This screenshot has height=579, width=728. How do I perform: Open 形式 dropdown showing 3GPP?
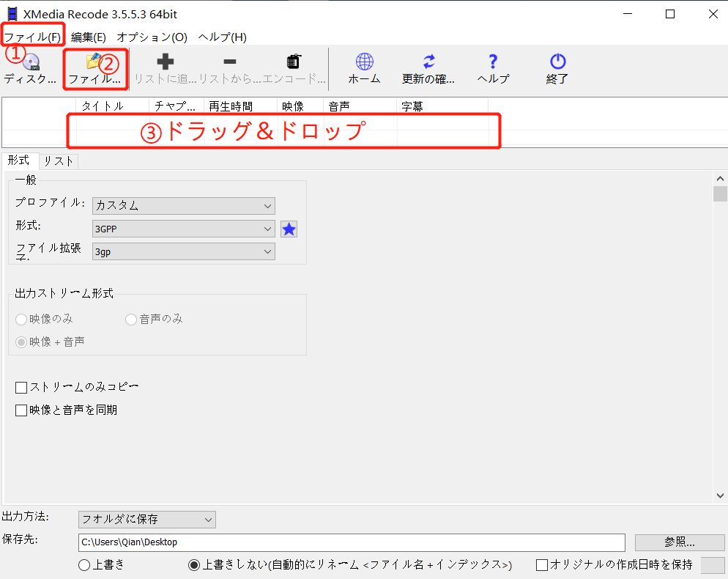184,229
